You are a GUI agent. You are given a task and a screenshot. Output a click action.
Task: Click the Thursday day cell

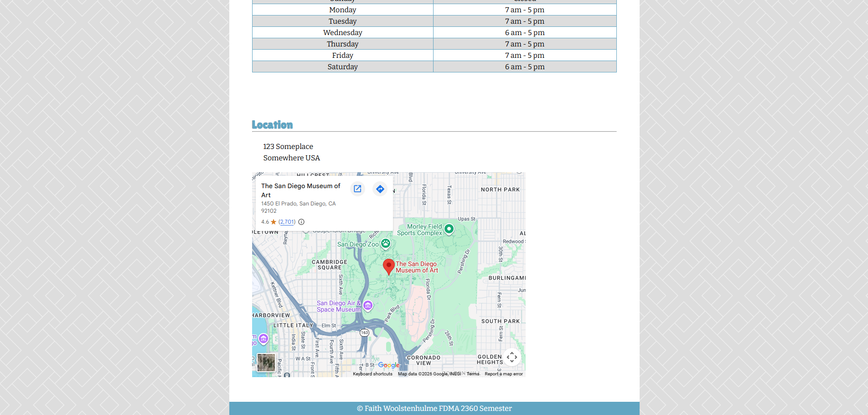coord(343,44)
